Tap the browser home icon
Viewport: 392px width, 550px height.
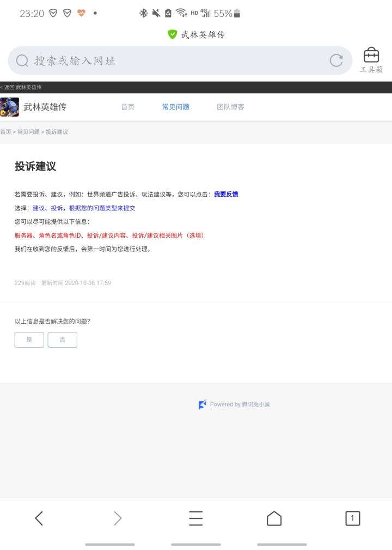274,518
